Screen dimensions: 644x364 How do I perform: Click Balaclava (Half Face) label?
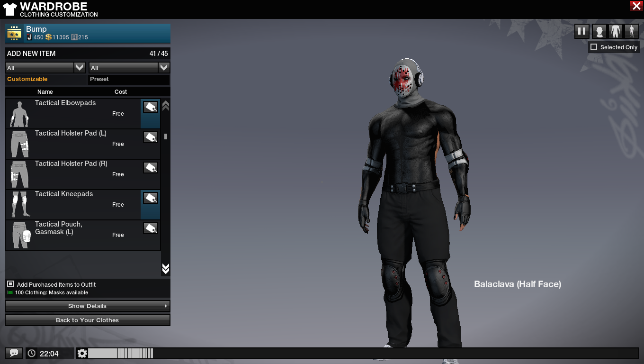(518, 284)
